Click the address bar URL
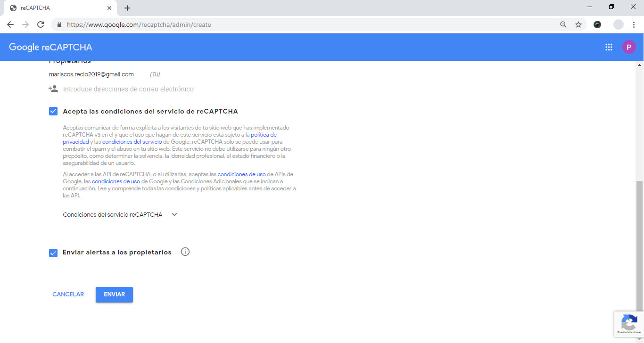Viewport: 644px width, 343px height. point(139,24)
